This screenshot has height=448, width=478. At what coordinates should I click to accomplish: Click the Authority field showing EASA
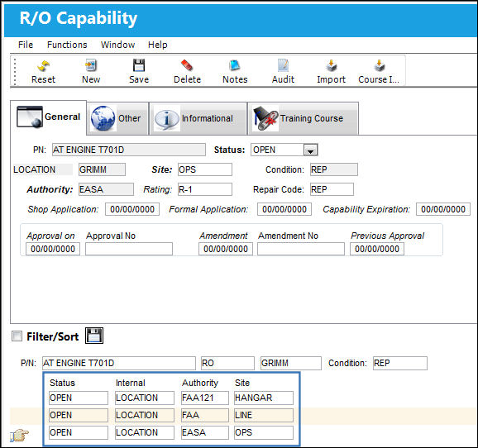tap(106, 189)
